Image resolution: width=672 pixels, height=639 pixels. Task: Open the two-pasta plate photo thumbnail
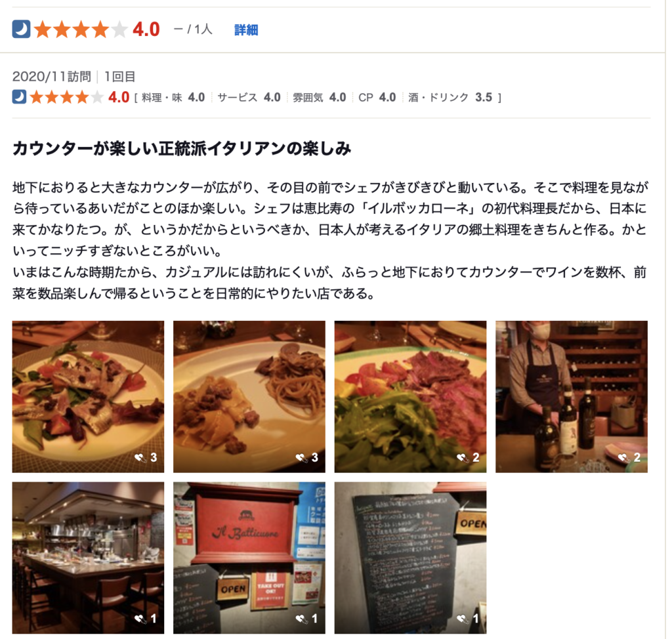[x=249, y=396]
